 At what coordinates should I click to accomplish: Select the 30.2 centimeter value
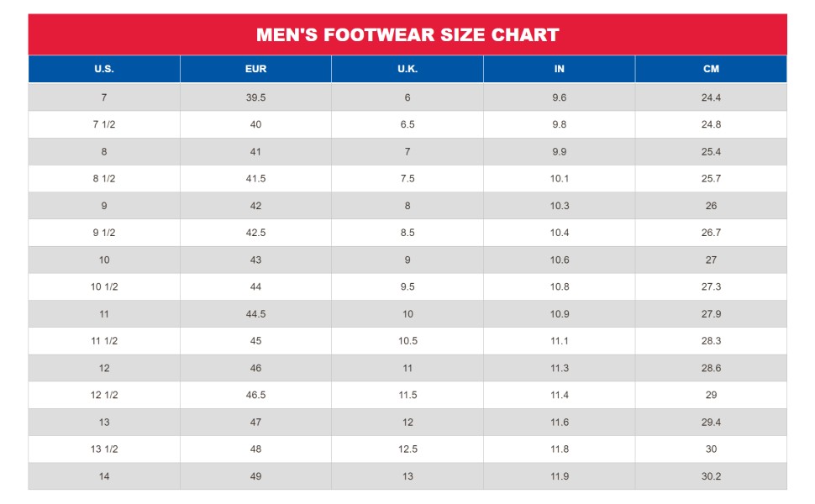711,476
